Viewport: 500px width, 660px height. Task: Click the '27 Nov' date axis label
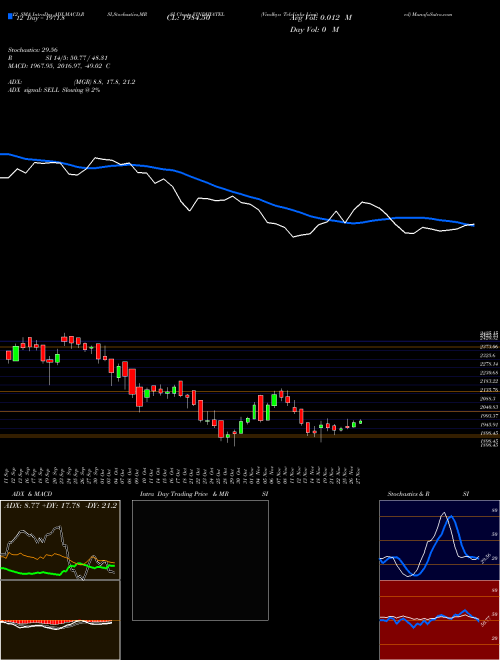click(x=360, y=475)
